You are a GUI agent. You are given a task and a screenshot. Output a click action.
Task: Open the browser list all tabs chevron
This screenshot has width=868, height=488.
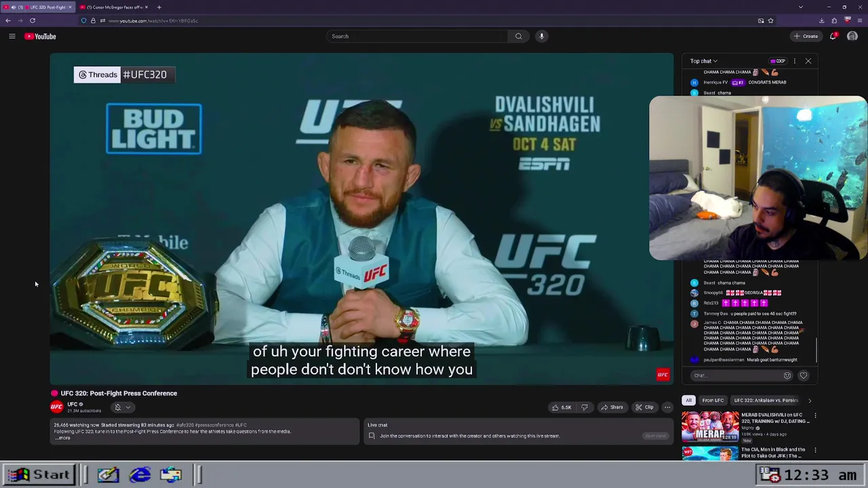pyautogui.click(x=800, y=7)
